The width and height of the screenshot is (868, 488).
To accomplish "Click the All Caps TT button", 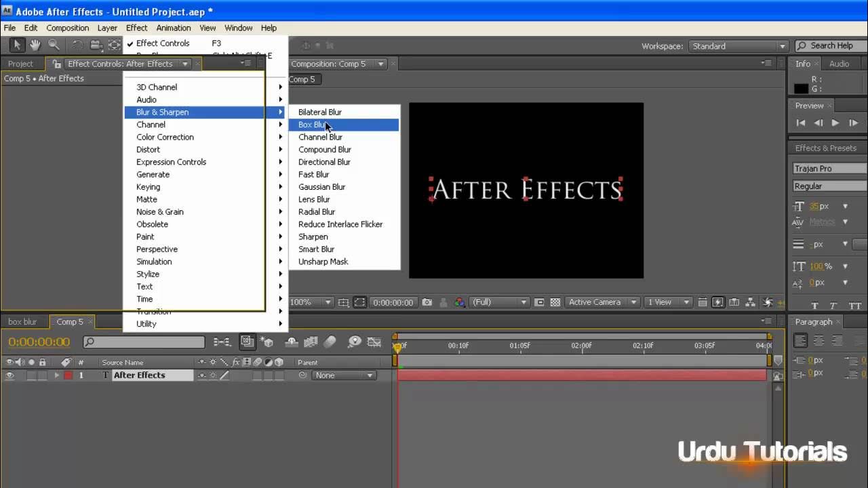I will [854, 306].
